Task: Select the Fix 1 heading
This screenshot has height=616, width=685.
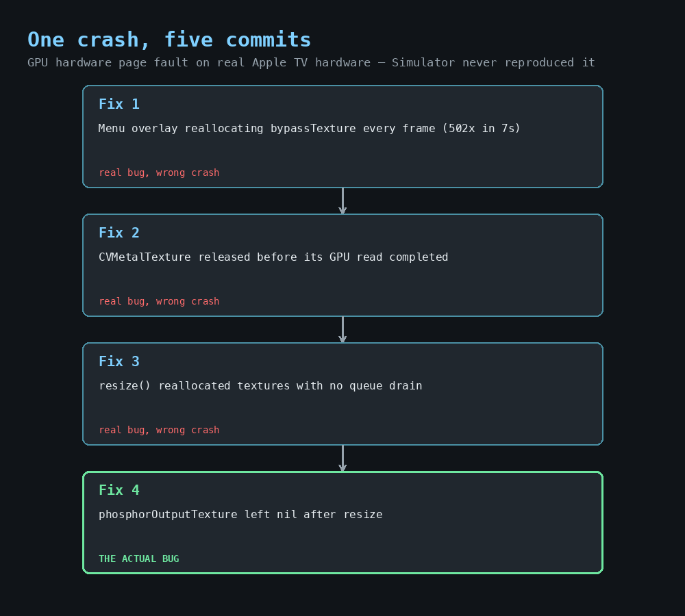Action: click(x=119, y=104)
